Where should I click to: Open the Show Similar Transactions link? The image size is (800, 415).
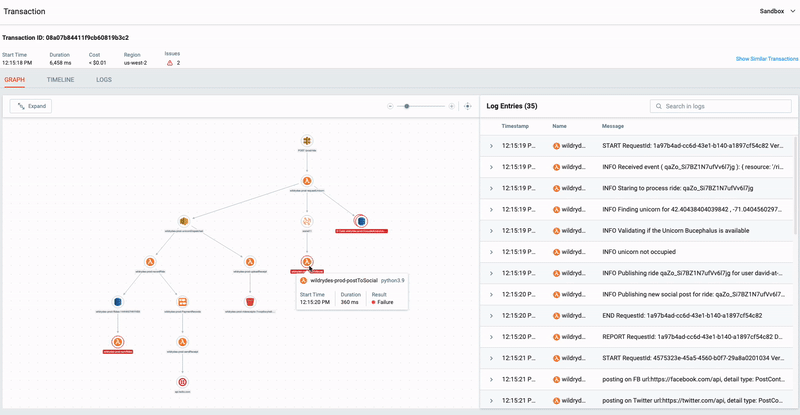(x=767, y=59)
